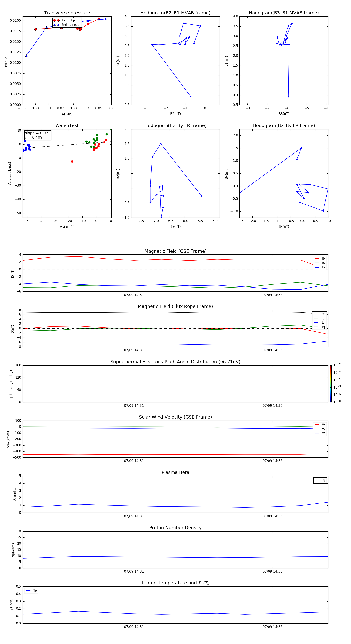Select the Bz entry in GSE magnetic field legend
Screen dimensions: 351x644
pyautogui.click(x=320, y=267)
